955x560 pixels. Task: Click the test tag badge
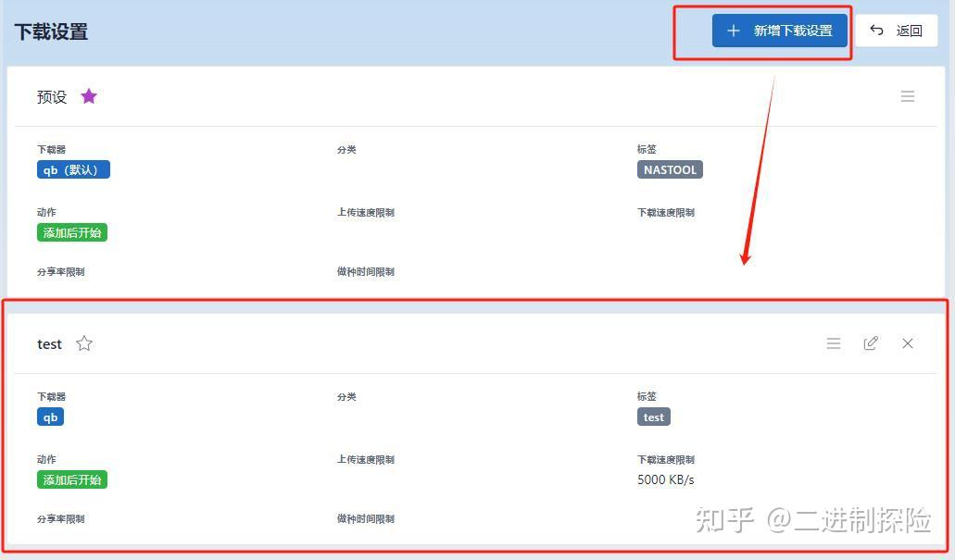654,417
